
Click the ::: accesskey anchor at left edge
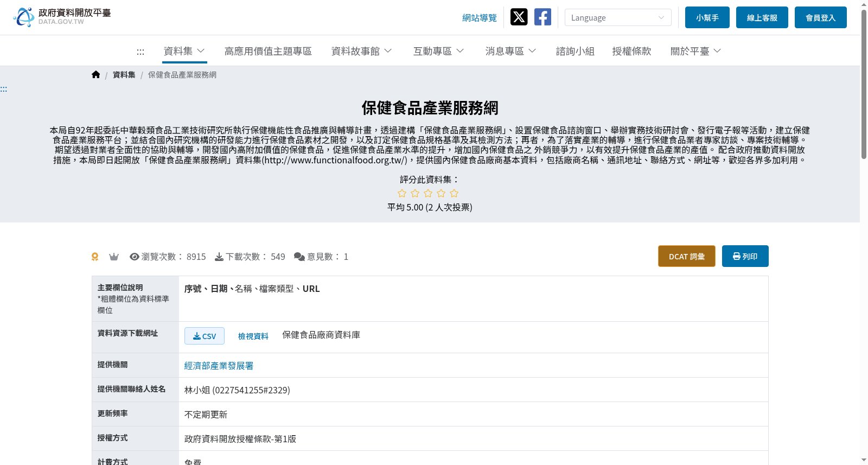tap(4, 90)
